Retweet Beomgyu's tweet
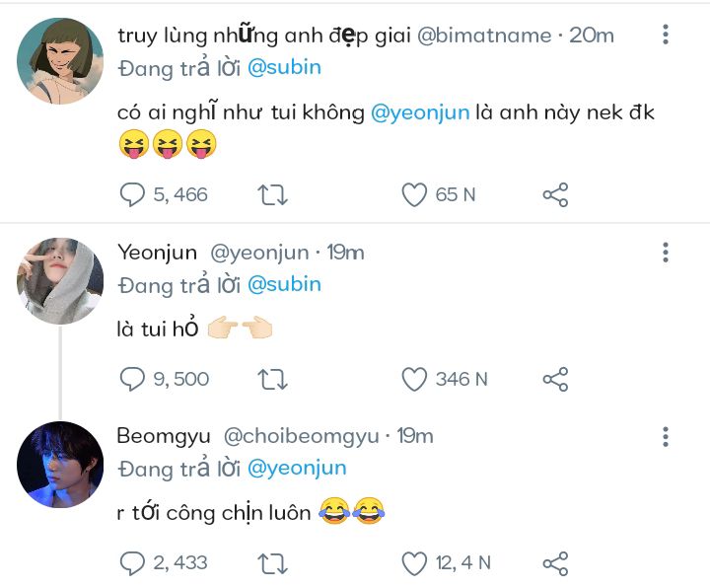 (x=272, y=563)
